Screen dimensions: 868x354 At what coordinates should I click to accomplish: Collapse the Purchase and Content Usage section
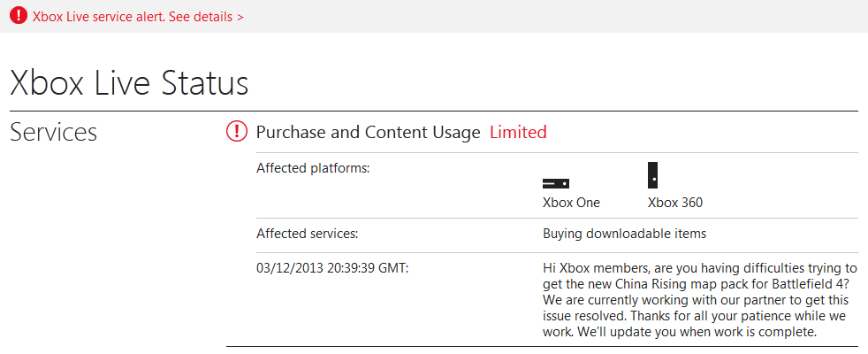pos(368,133)
